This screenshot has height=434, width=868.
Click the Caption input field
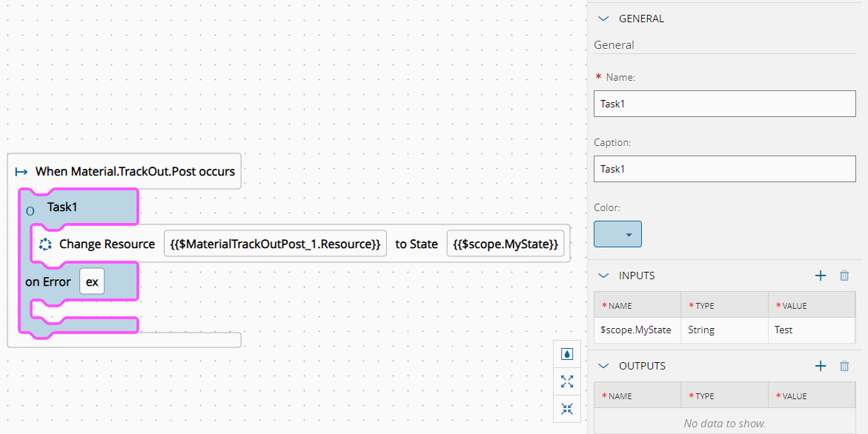(x=724, y=169)
